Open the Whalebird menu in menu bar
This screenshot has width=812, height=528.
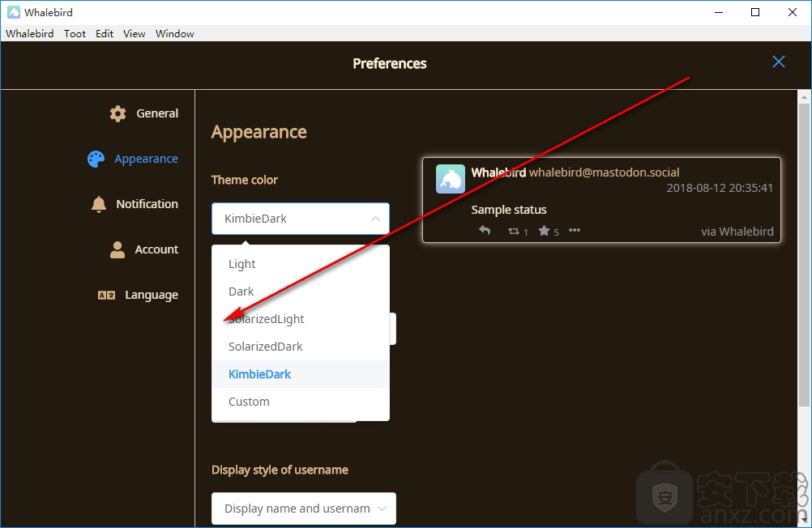click(x=29, y=34)
